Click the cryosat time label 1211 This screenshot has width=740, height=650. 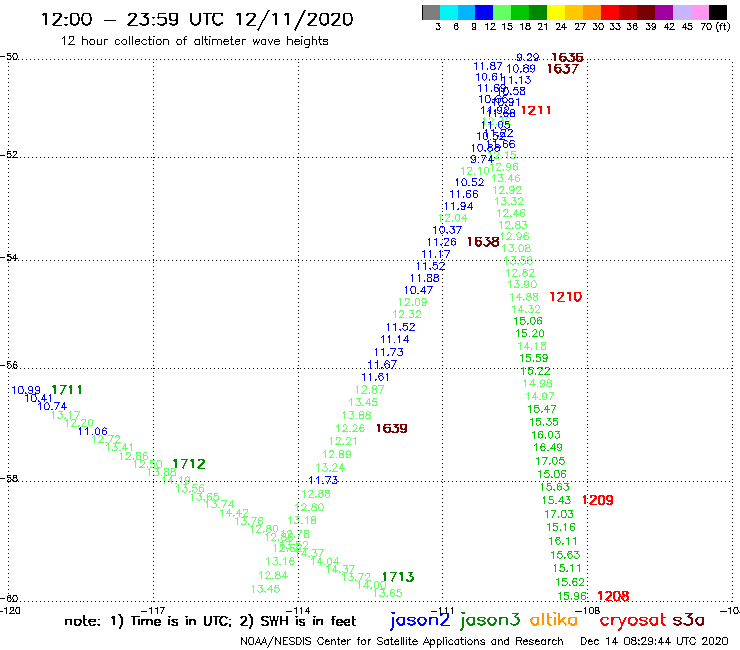536,110
